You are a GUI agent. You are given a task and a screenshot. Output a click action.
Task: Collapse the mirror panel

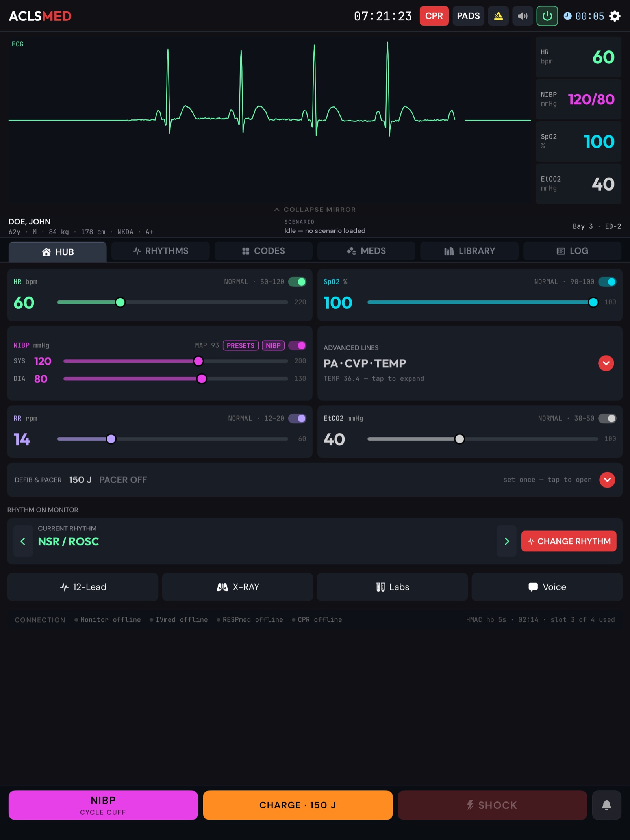[315, 210]
